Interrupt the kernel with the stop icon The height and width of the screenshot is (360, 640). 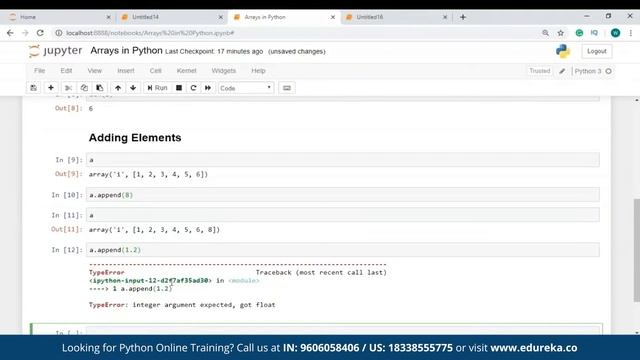click(x=179, y=88)
